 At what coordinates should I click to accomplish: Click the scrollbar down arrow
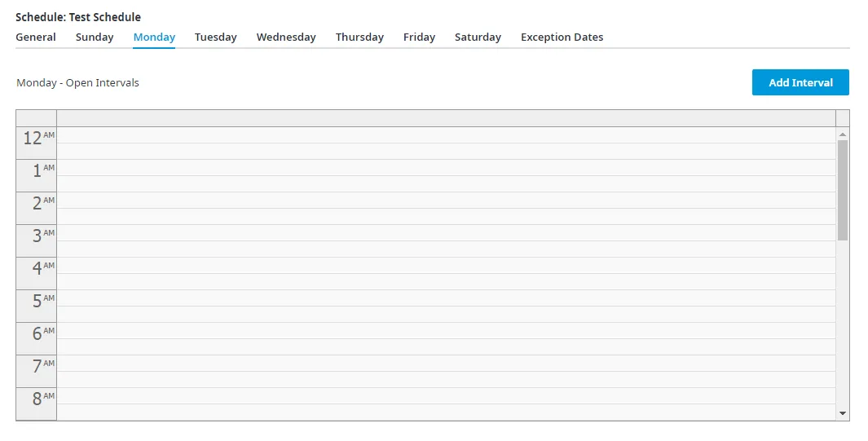(843, 413)
